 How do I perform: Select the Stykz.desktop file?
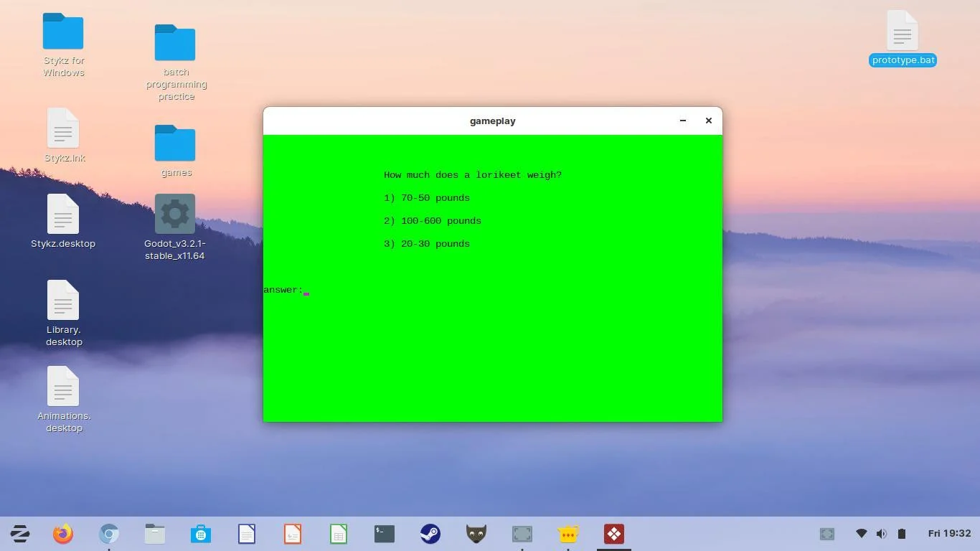click(x=63, y=221)
